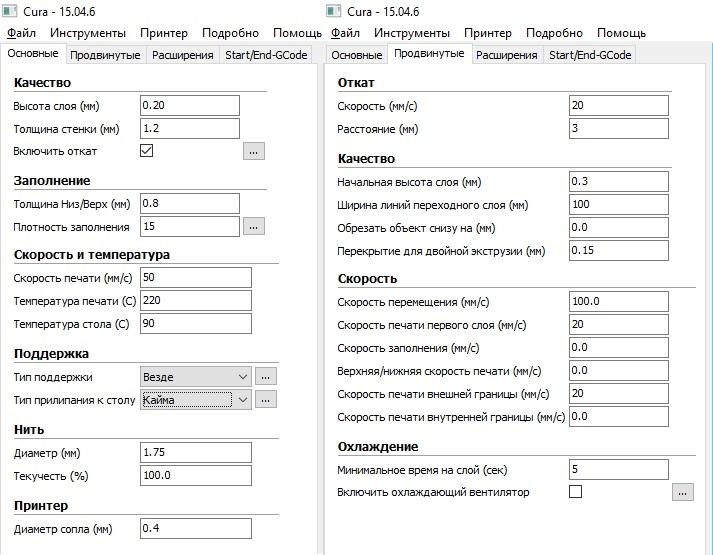Open left window's 'Инструменты' menu

pos(88,33)
